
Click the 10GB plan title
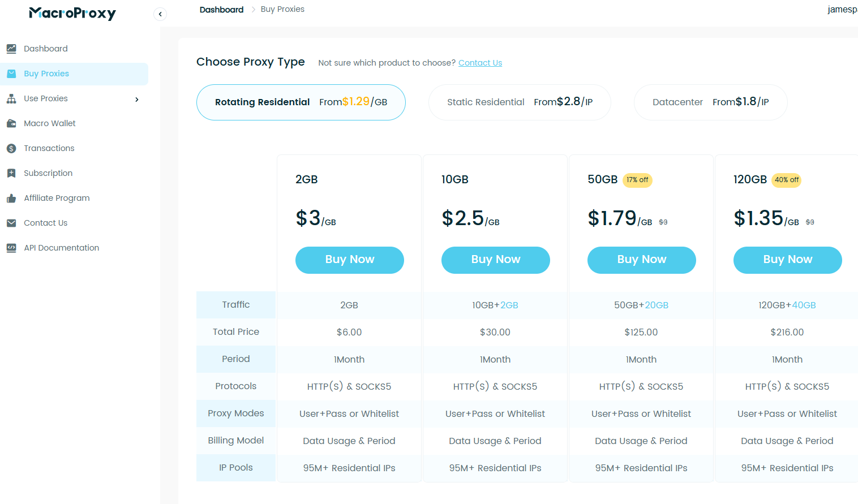455,180
